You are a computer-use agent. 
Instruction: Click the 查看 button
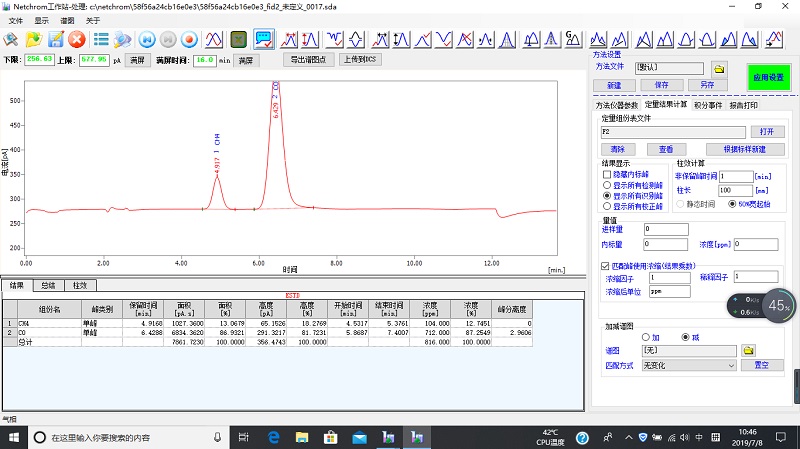[x=666, y=149]
